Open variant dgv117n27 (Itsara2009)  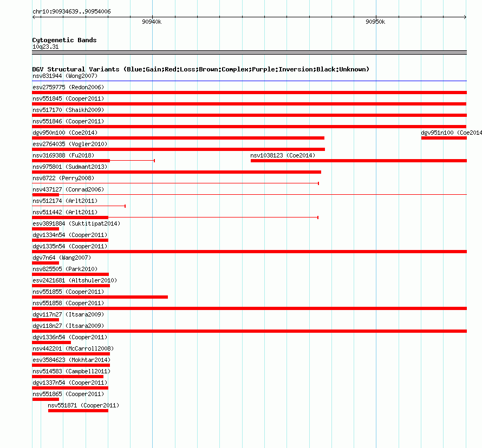click(68, 314)
